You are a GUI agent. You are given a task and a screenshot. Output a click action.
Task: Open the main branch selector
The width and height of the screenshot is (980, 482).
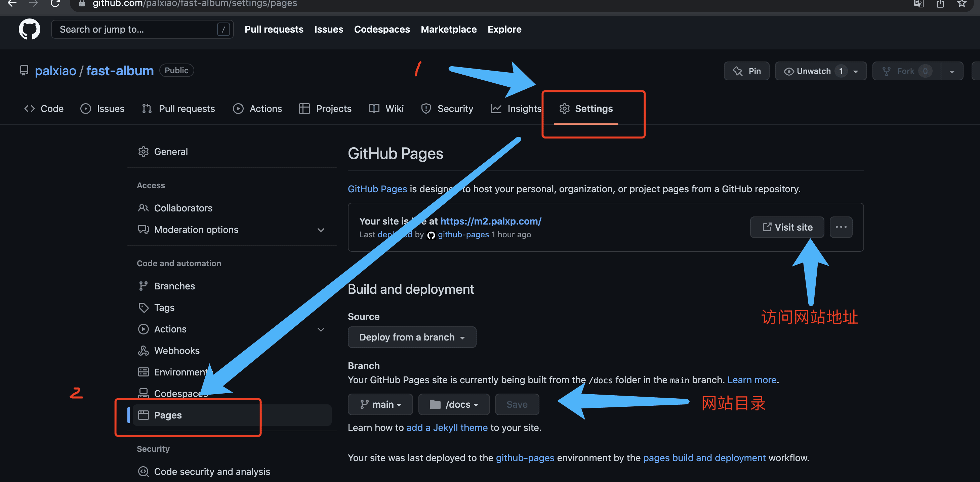pyautogui.click(x=380, y=404)
